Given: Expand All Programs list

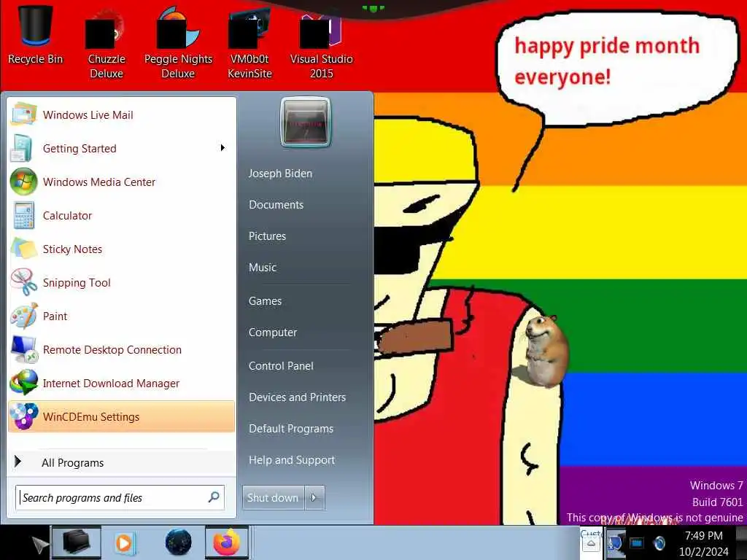Looking at the screenshot, I should [x=121, y=462].
